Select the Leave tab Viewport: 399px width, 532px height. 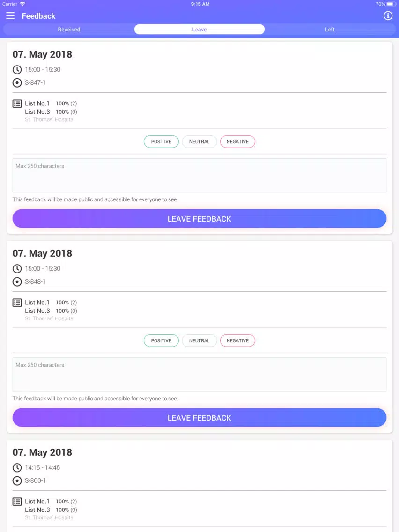(x=199, y=30)
